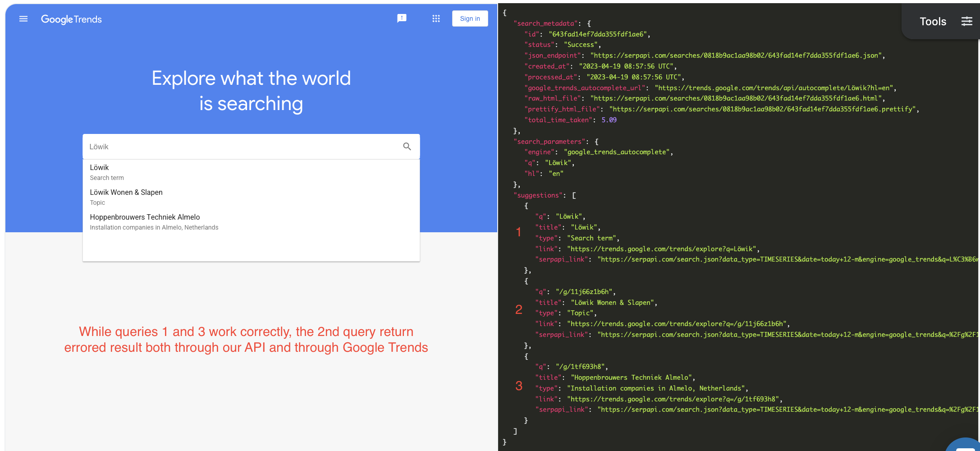Click the sliders icon next to Tools
The image size is (980, 451).
(966, 21)
